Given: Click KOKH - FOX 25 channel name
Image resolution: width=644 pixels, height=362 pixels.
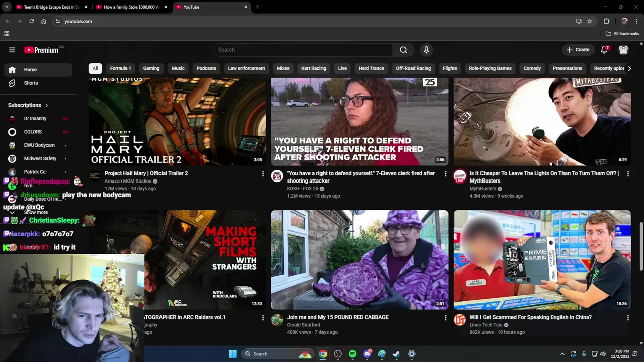Looking at the screenshot, I should [303, 189].
